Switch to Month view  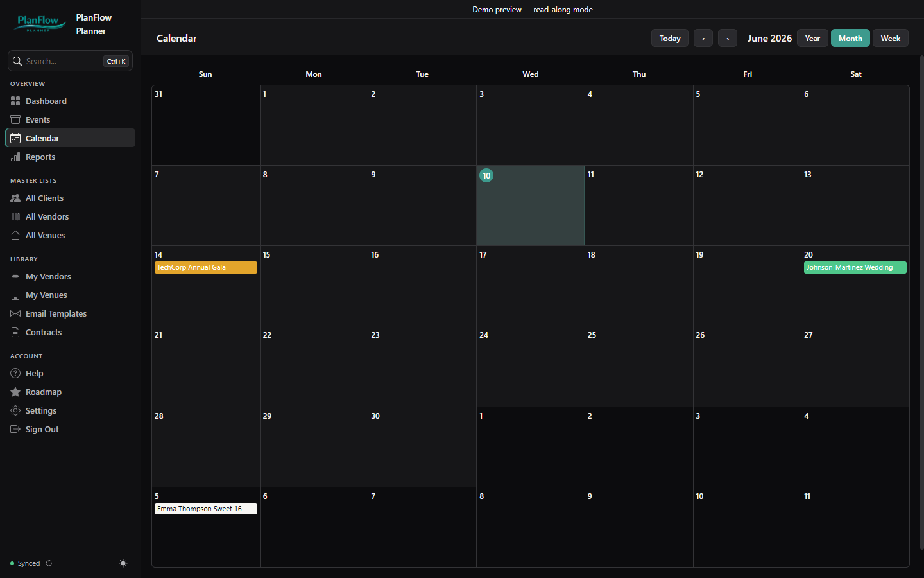coord(850,38)
